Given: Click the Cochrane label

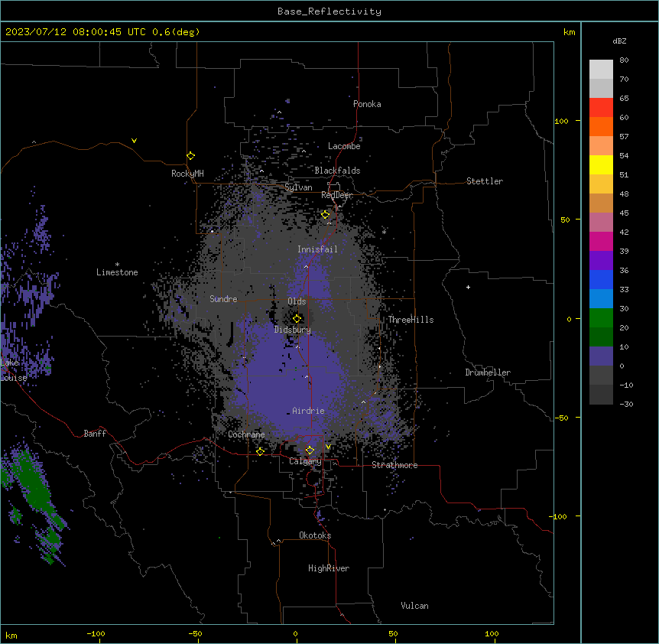Looking at the screenshot, I should pos(246,434).
